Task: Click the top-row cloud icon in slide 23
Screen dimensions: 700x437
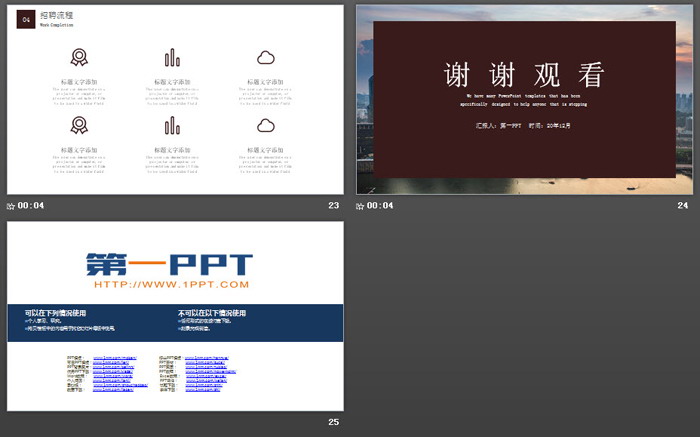Action: 266,58
